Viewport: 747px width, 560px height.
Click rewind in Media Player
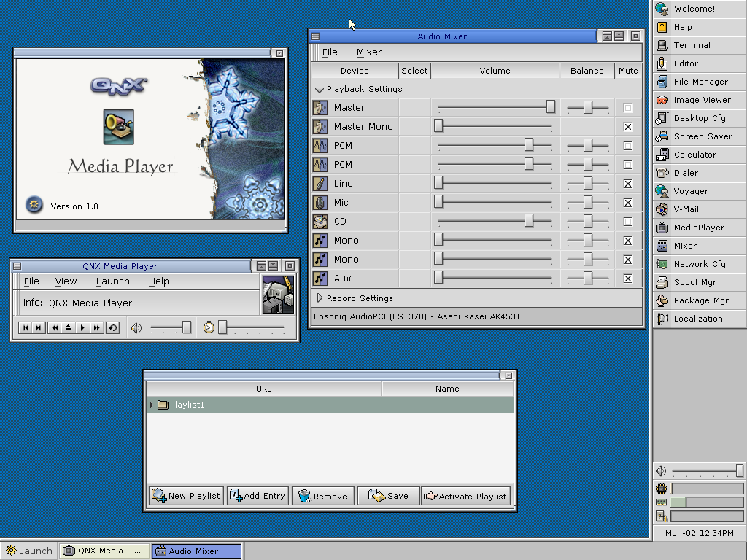[55, 327]
